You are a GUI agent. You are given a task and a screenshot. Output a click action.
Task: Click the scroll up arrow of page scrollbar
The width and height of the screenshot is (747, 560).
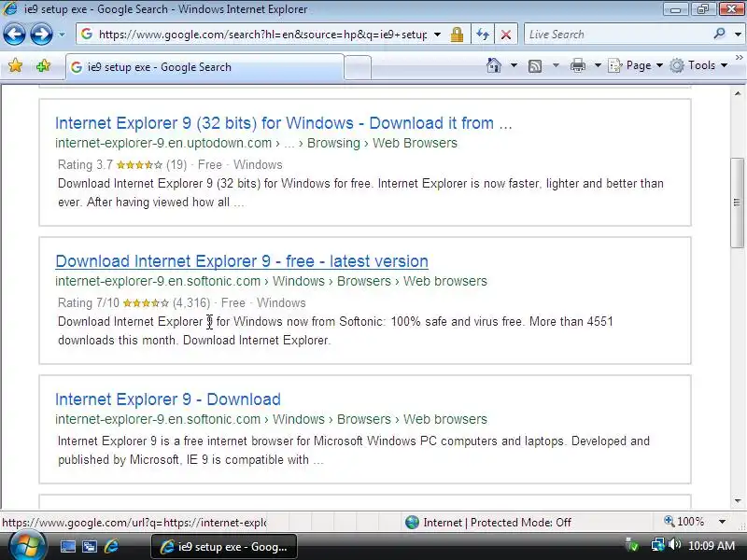click(x=738, y=93)
